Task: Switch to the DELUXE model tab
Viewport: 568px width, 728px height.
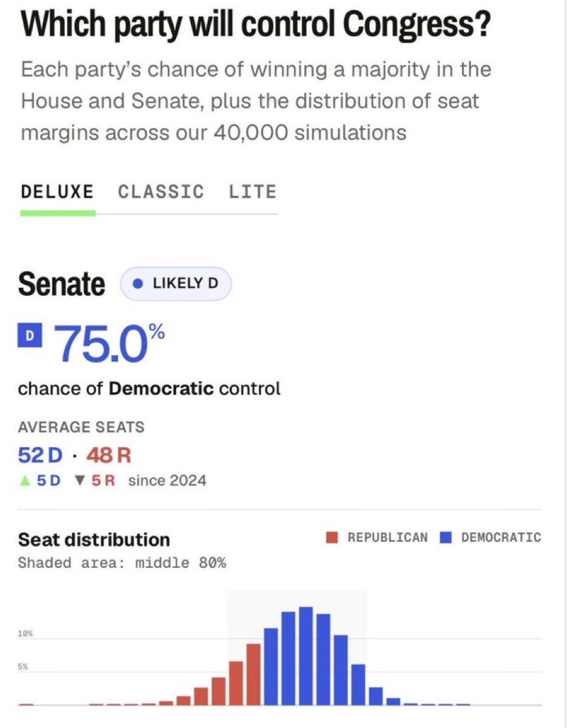Action: coord(57,192)
